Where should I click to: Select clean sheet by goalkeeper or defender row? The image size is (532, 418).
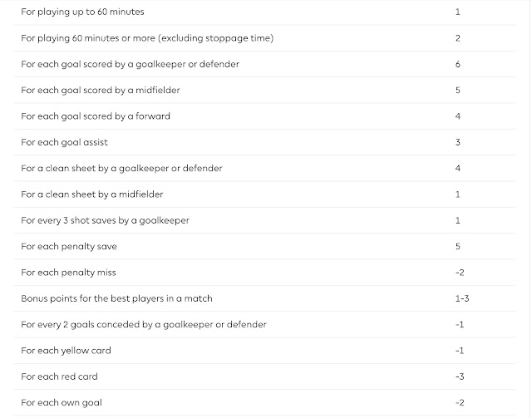click(264, 169)
